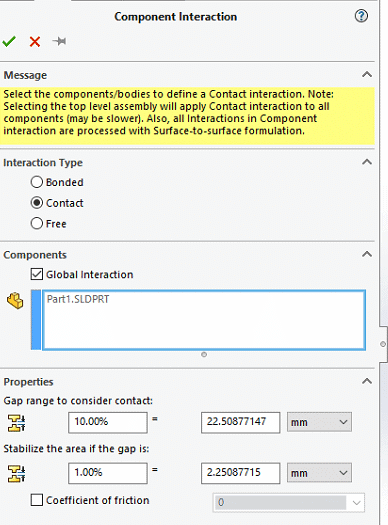Screen dimensions: 388x525
Task: Open help via the question mark icon
Action: 361,16
